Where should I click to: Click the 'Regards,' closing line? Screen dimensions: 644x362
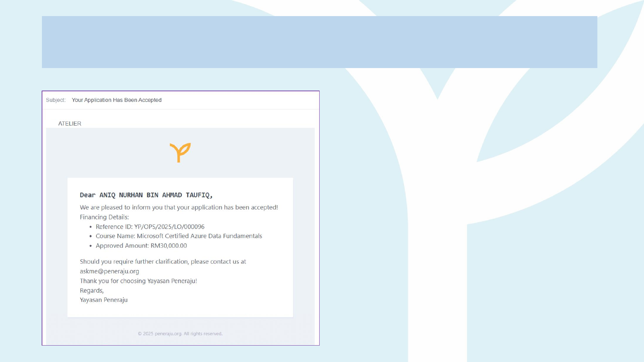[92, 291]
